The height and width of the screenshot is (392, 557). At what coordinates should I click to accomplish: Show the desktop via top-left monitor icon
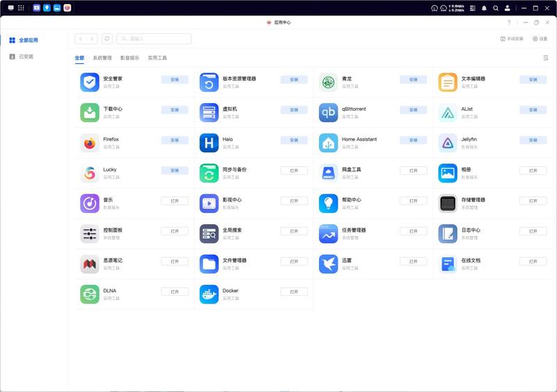tap(10, 8)
